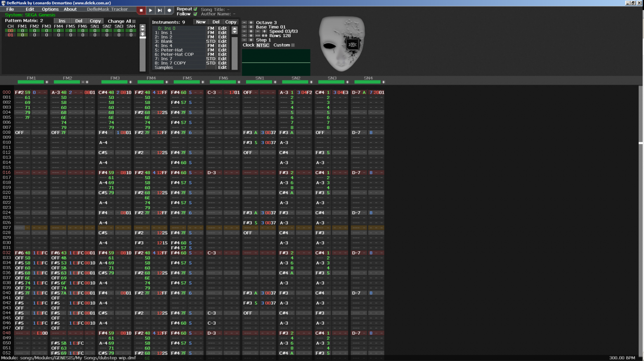The height and width of the screenshot is (361, 644).
Task: Expand FM4 effect columns with plus
Action: click(x=167, y=82)
